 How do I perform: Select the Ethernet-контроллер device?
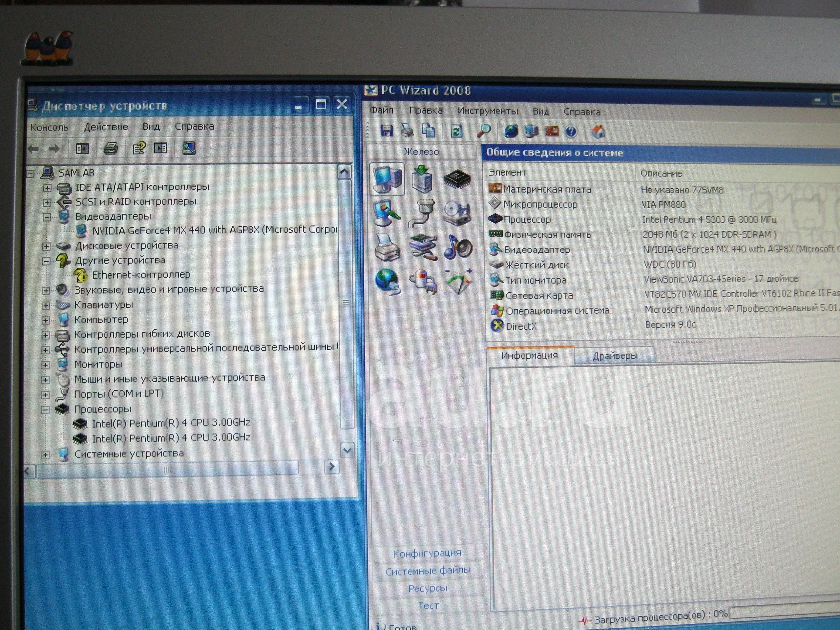click(x=141, y=275)
